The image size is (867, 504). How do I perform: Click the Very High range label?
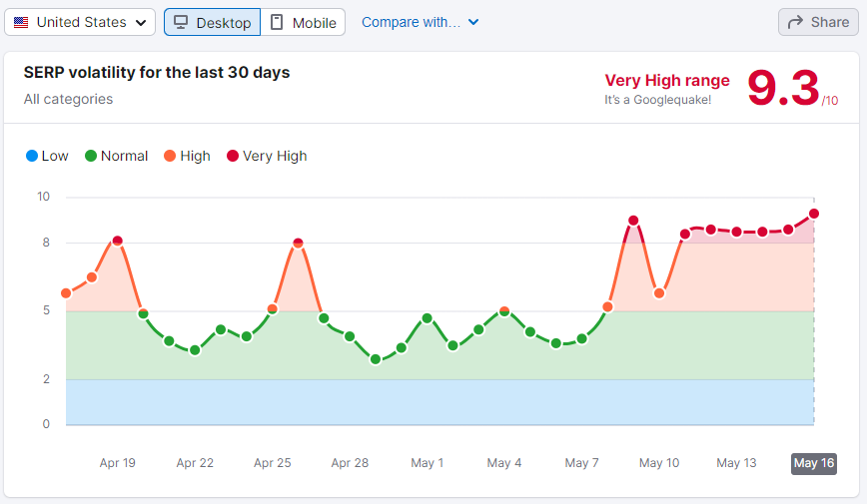[x=667, y=81]
